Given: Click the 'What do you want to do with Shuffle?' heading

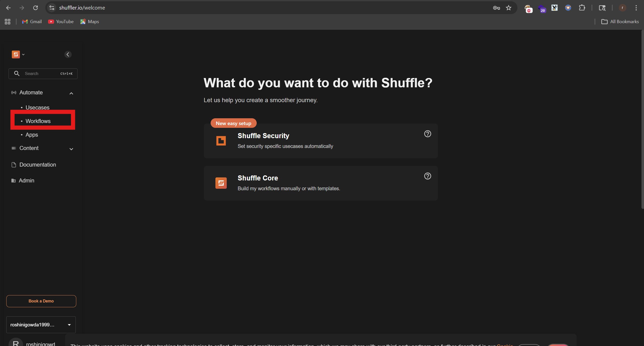Looking at the screenshot, I should tap(318, 83).
